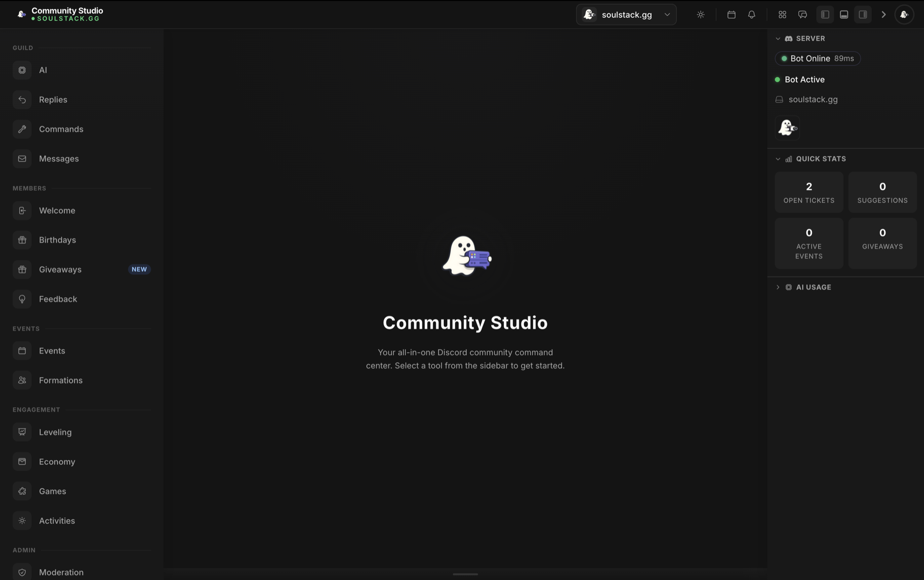This screenshot has width=924, height=580.
Task: Click the Replies arrow icon
Action: tap(22, 100)
